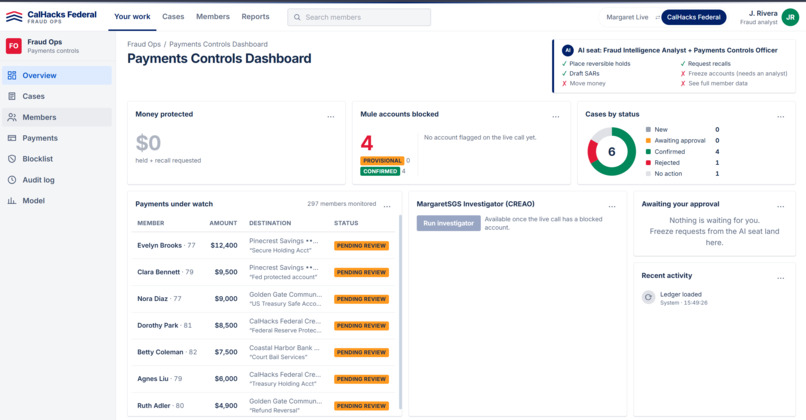Click the $9,500 amount cell
The height and width of the screenshot is (420, 806).
(x=226, y=272)
